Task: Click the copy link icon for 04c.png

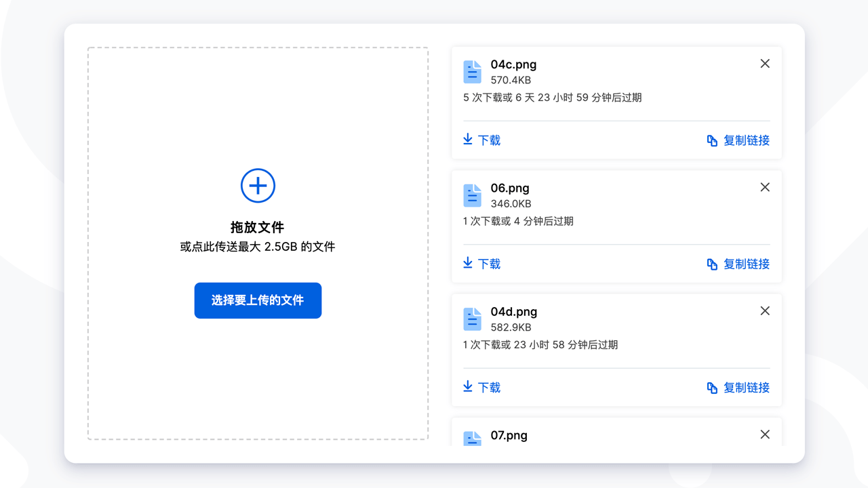Action: [x=712, y=141]
